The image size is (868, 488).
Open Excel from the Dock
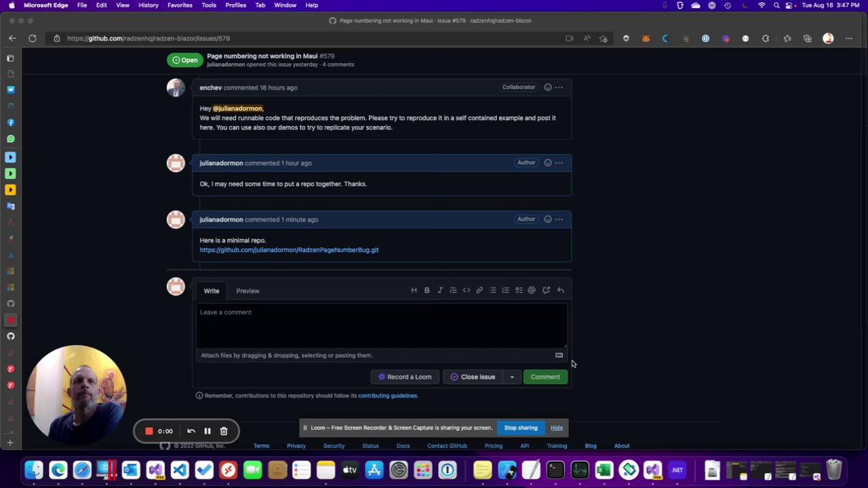(x=604, y=470)
